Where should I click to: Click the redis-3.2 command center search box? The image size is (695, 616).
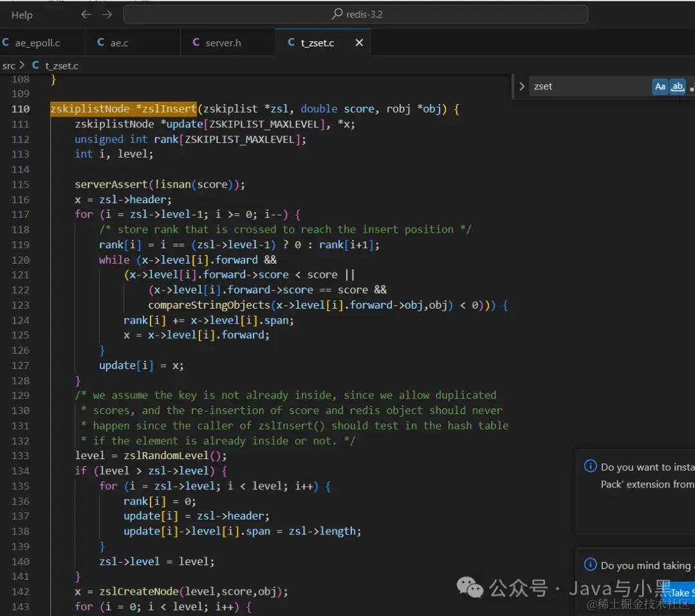pos(355,14)
